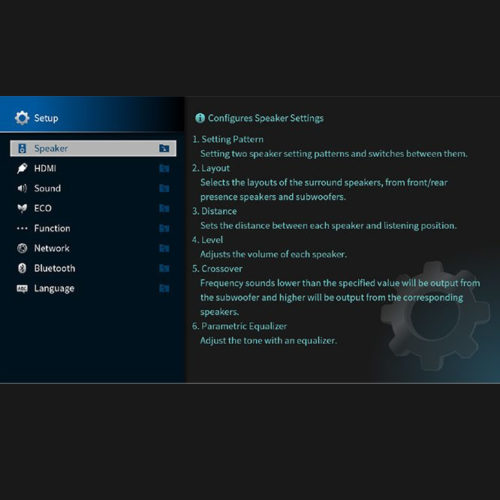Click the info icon beside Configures Speaker Settings

coord(200,118)
